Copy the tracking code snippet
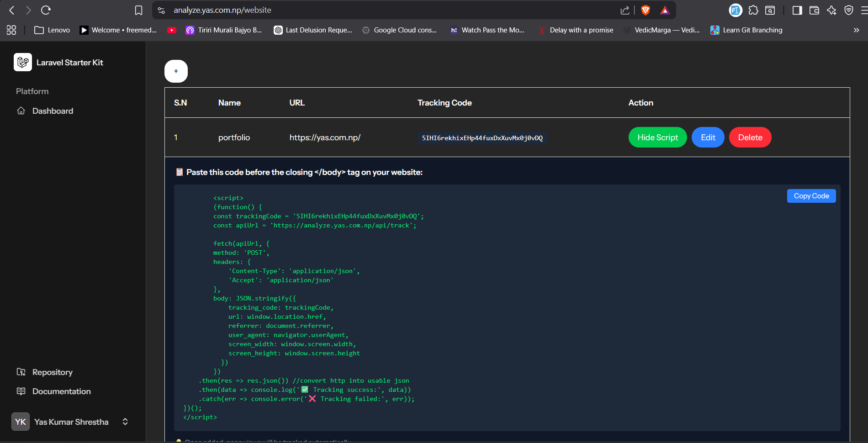868x443 pixels. [x=811, y=195]
